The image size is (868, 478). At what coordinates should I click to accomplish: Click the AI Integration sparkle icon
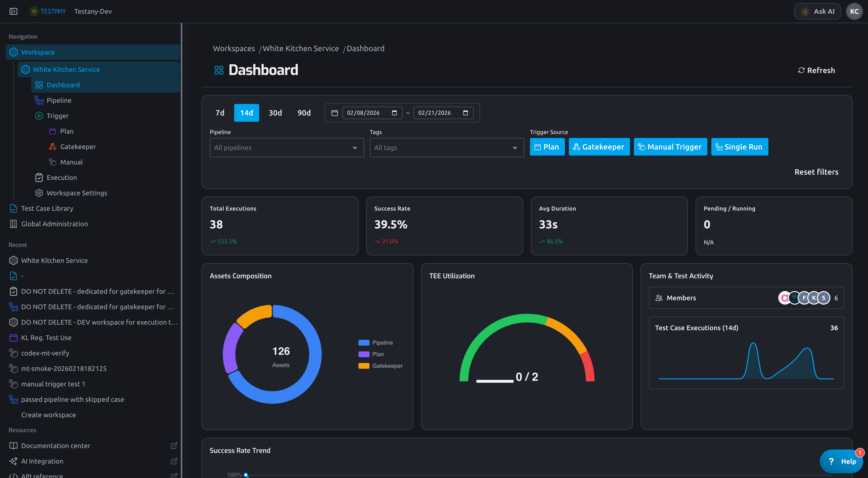tap(14, 461)
